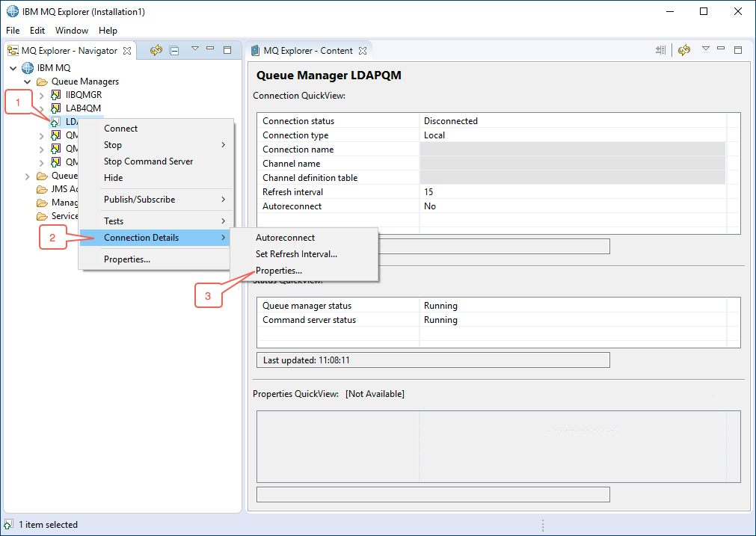Open the Publish/Subscribe submenu arrow

(x=224, y=199)
